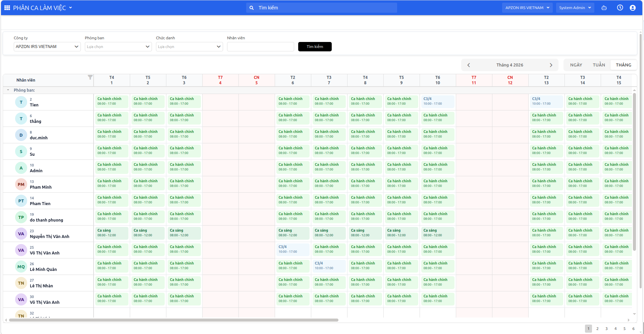
Task: Open Su's Ca hành chính on day 15
Action: point(616,151)
